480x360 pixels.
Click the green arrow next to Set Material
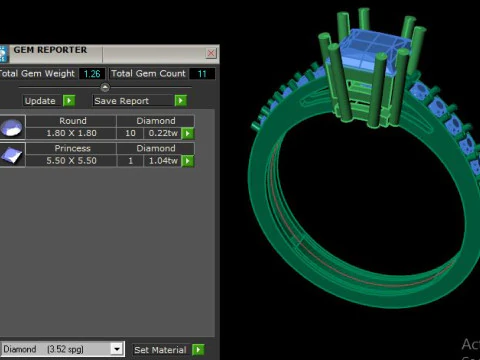(198, 350)
